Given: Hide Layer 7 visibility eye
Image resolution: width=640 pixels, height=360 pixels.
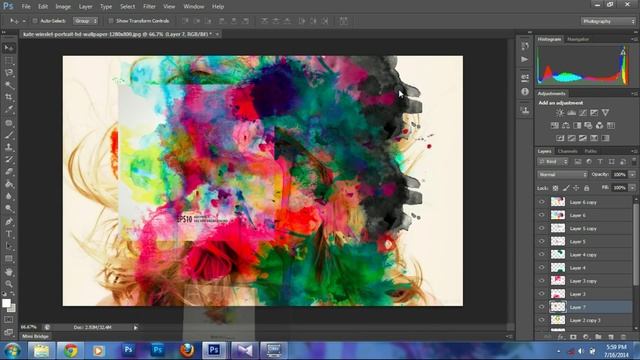Looking at the screenshot, I should pyautogui.click(x=542, y=307).
